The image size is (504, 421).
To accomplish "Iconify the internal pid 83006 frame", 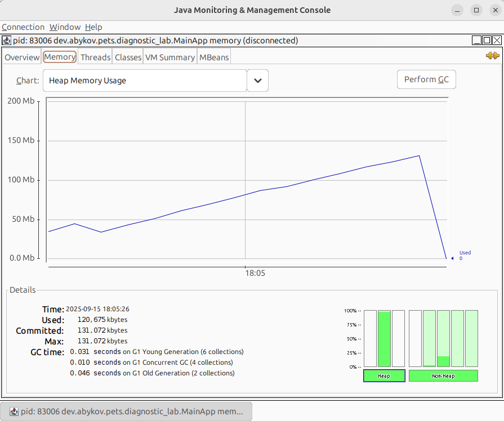I will (477, 41).
